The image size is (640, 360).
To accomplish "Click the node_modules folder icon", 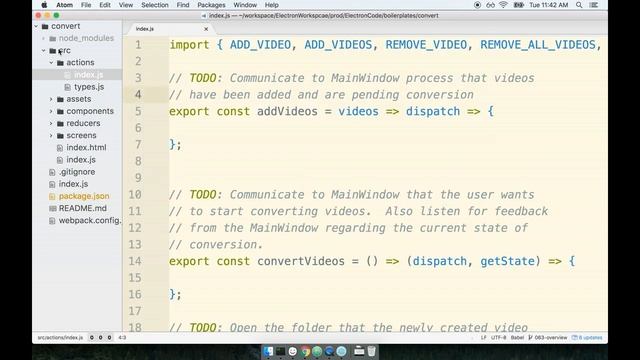I will [x=53, y=38].
